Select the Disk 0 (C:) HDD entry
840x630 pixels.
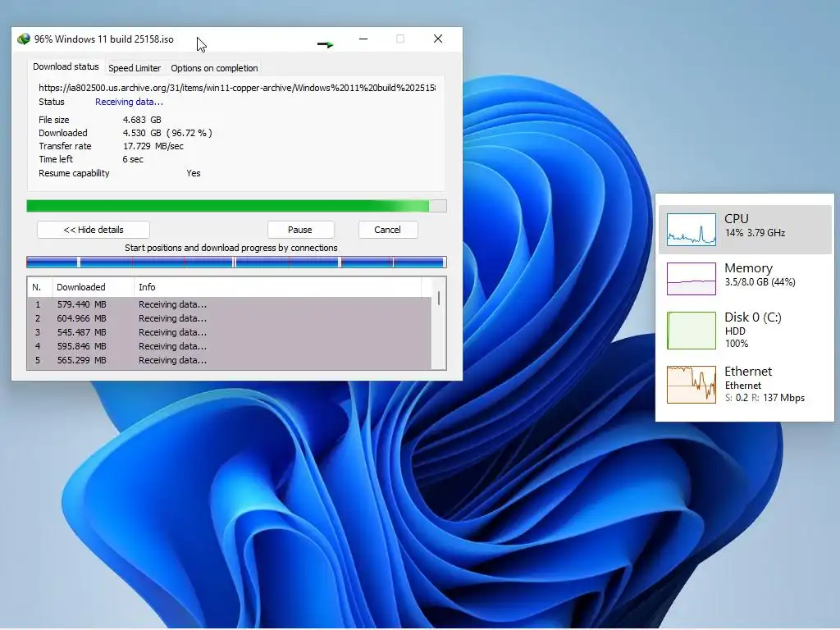(746, 331)
